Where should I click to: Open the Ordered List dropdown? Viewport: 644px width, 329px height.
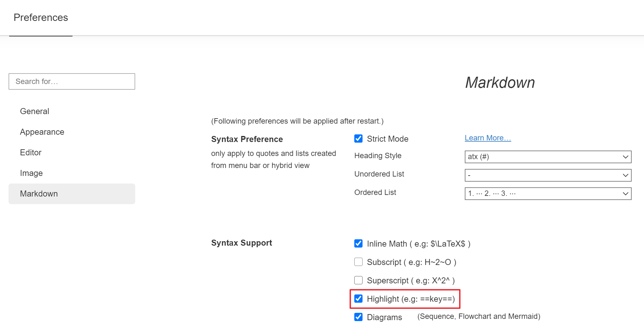point(548,194)
